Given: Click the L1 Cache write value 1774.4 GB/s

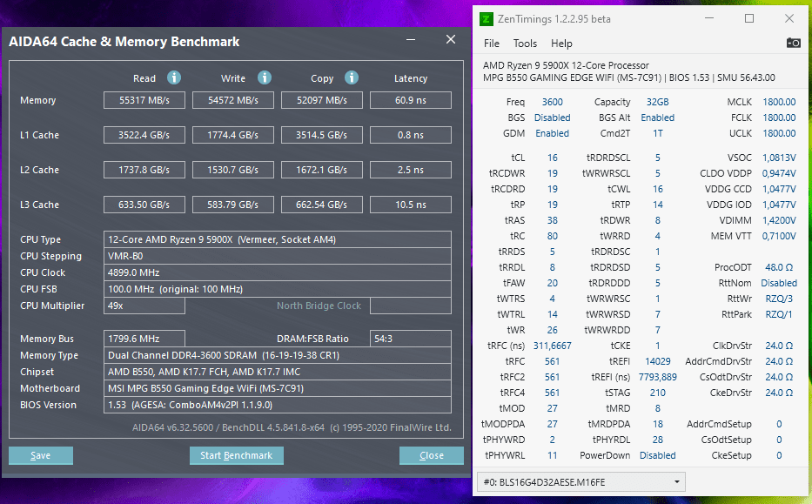Looking at the screenshot, I should (233, 135).
